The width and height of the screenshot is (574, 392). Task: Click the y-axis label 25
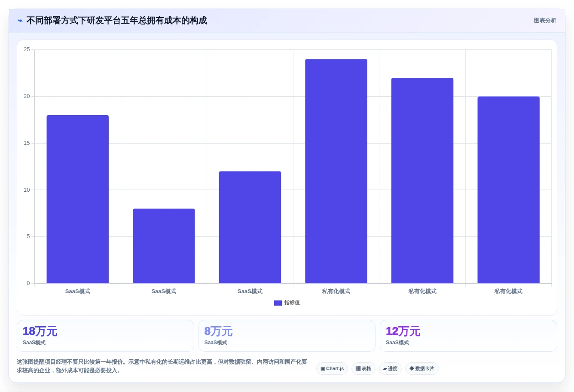point(27,49)
